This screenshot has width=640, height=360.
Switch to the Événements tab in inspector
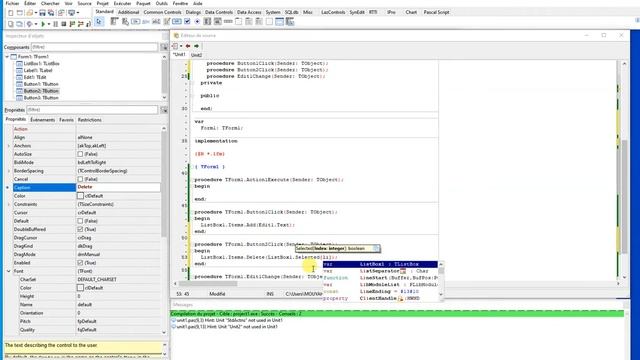point(42,120)
